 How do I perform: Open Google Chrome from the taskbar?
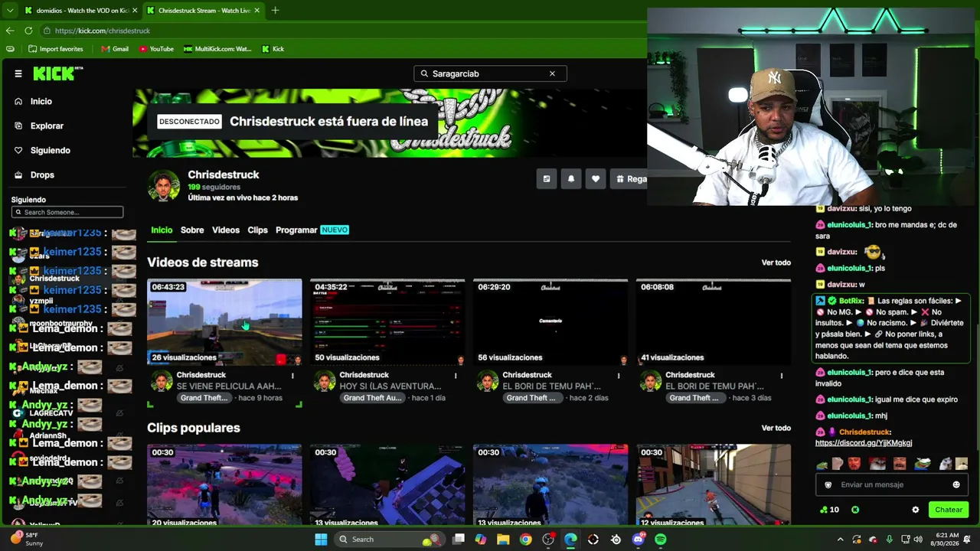tap(525, 540)
